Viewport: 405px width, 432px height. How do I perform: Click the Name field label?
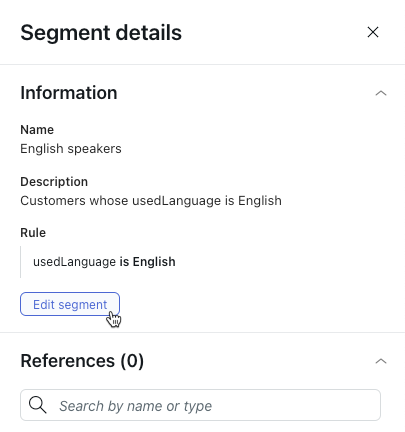point(37,130)
